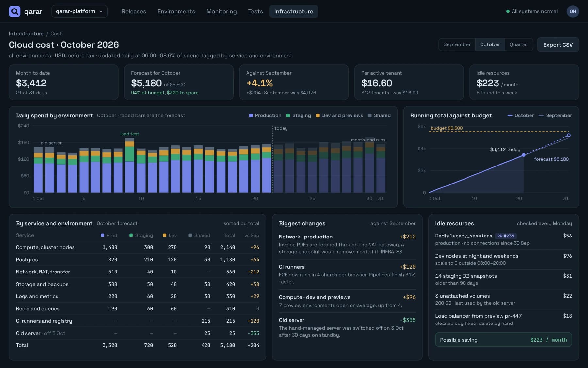
Task: Toggle Dev and previews legend swatch
Action: (x=318, y=115)
